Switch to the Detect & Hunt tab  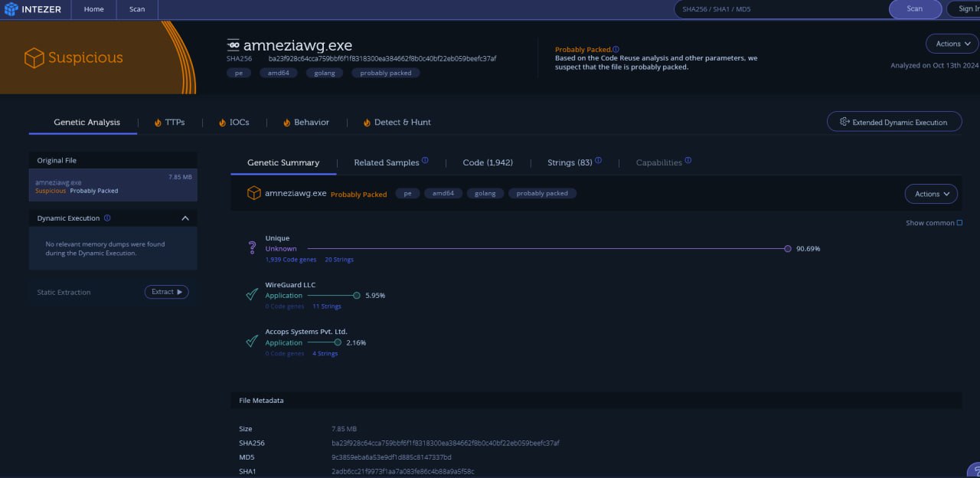(x=397, y=123)
